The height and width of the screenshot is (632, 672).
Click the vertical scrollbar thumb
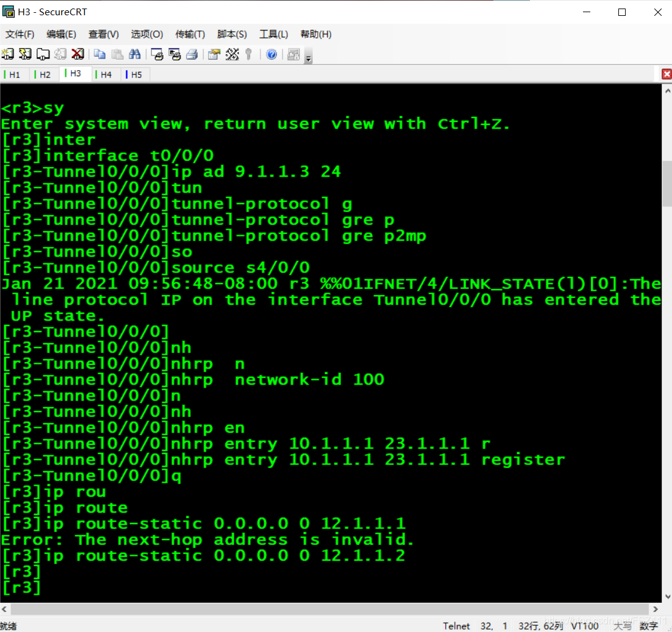(667, 183)
